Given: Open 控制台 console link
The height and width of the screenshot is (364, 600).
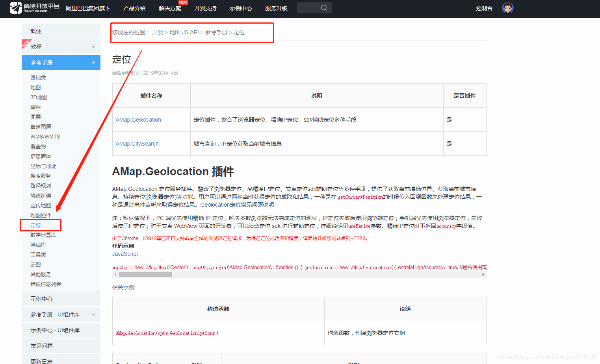Looking at the screenshot, I should [484, 8].
